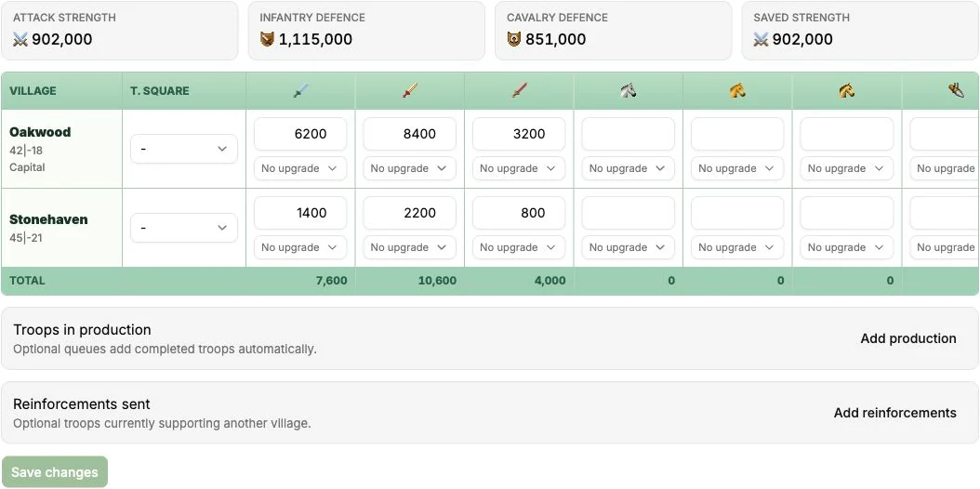Click the VILLAGE column header

pyautogui.click(x=33, y=90)
